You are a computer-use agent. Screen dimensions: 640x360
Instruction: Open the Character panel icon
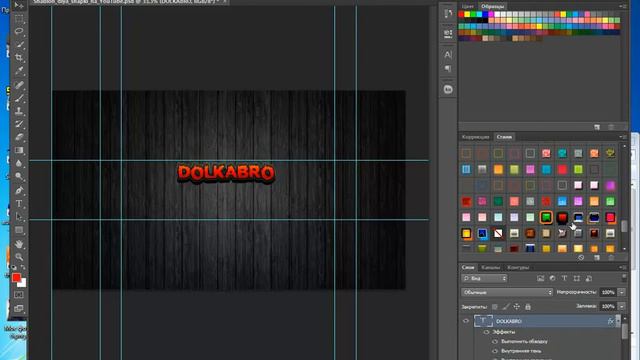click(448, 54)
